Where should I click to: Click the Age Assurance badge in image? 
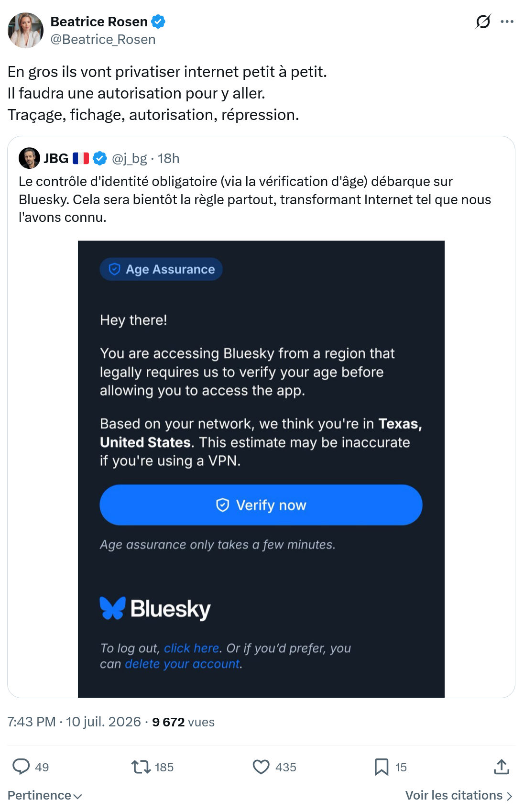tap(161, 269)
